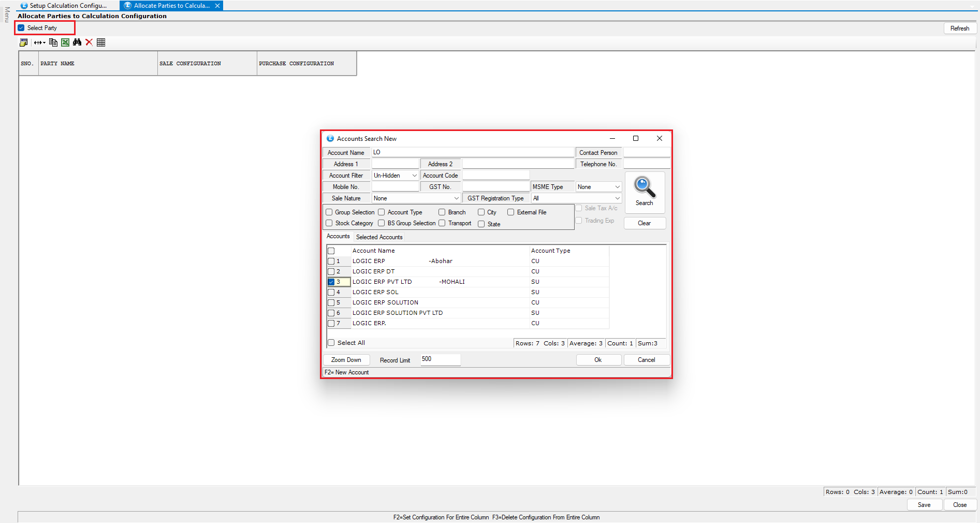This screenshot has width=980, height=523.
Task: Tick the checkbox for LOGIC ERP SOLUTION row
Action: 331,302
